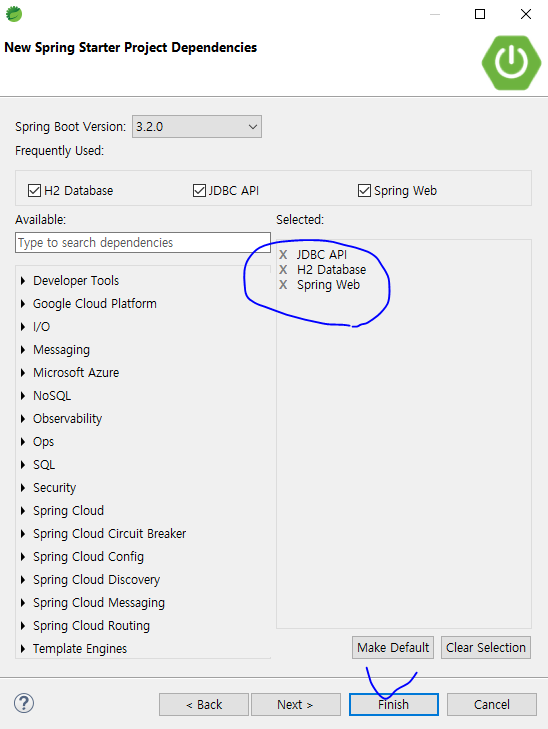
Task: Uncheck the JDBC API checkbox
Action: click(199, 191)
